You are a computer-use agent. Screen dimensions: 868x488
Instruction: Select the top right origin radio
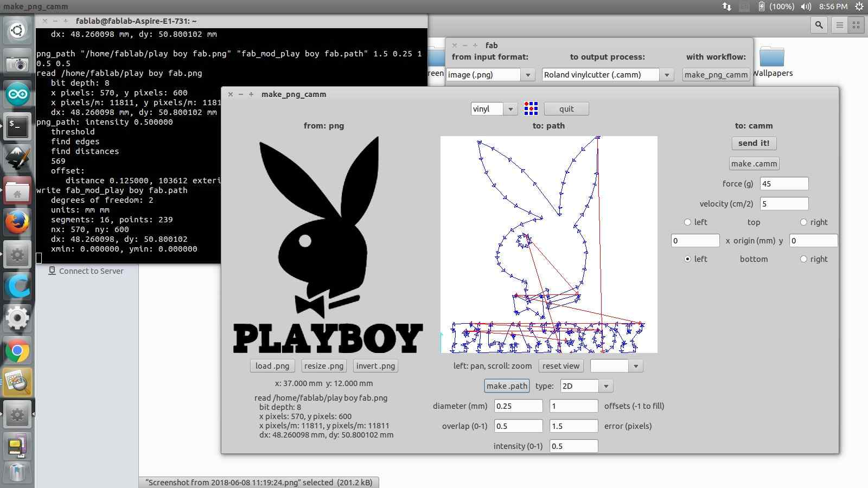(803, 222)
